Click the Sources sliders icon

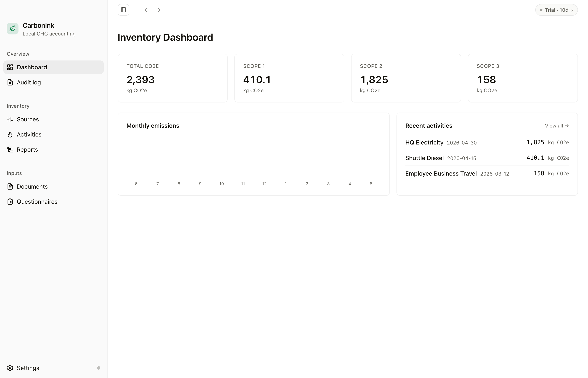[x=10, y=119]
